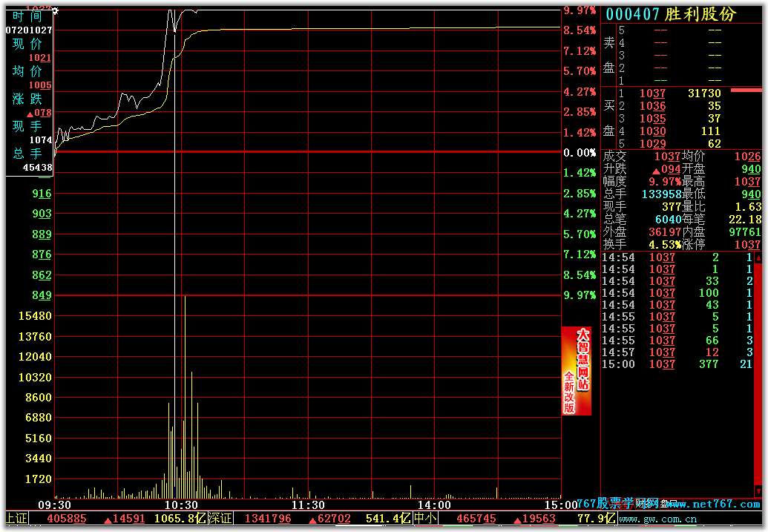Click the index change value 19563
Screen dimensions: 768x532
pos(538,519)
